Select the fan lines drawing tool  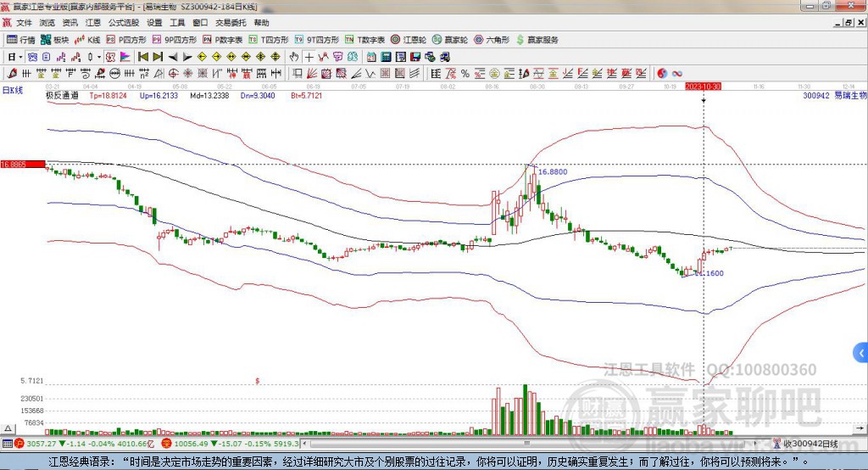[312, 73]
